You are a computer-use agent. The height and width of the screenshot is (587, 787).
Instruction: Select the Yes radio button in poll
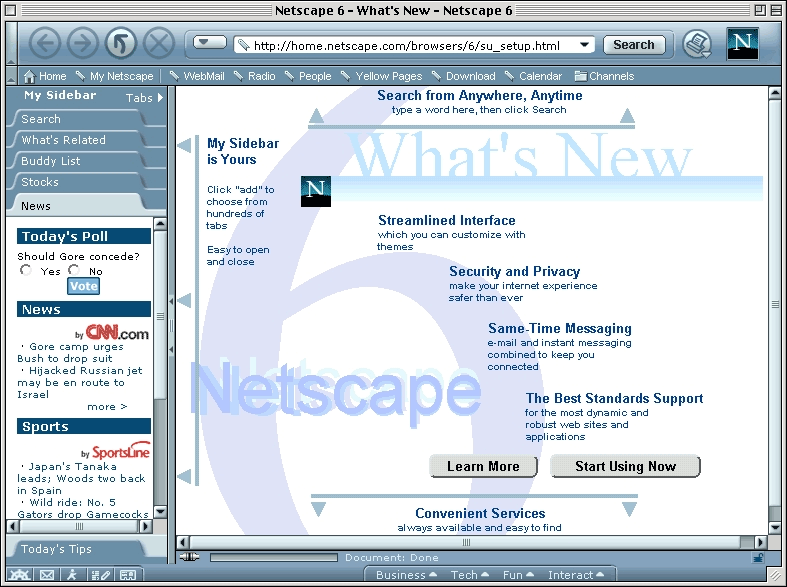[27, 271]
